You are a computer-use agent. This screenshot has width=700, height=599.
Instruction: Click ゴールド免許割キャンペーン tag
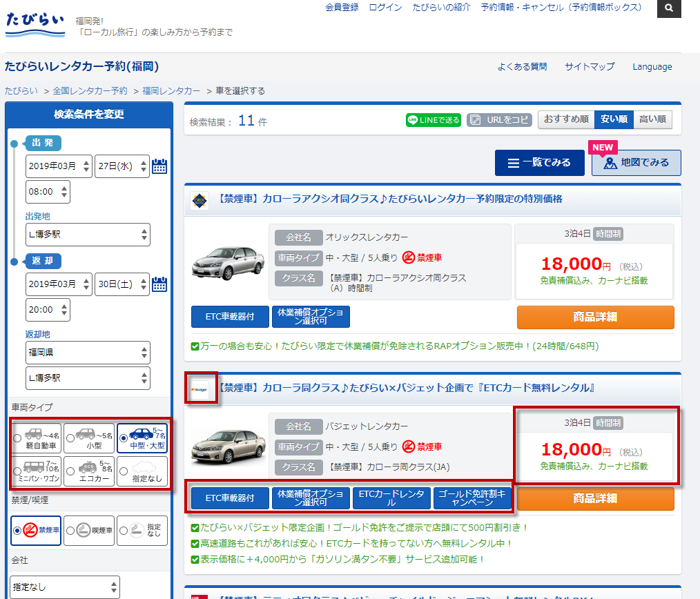472,498
